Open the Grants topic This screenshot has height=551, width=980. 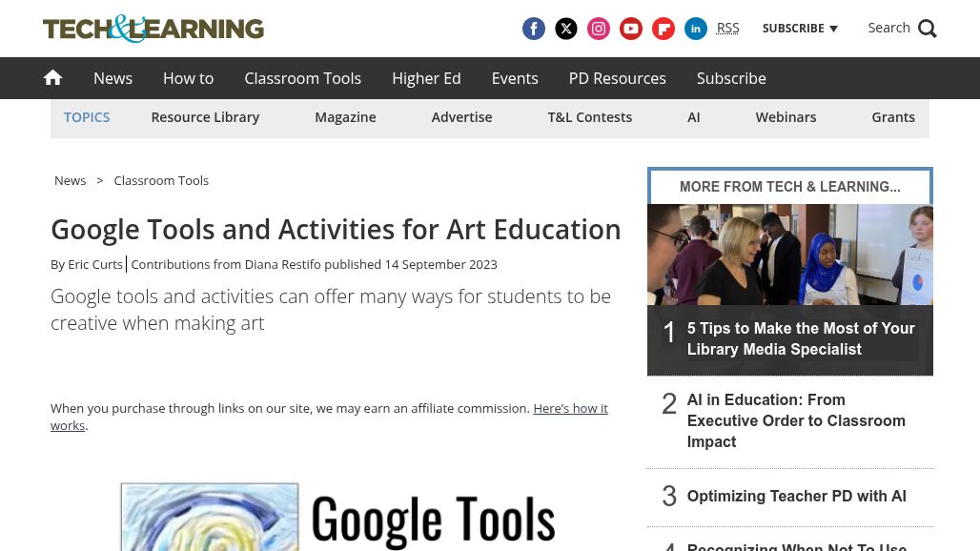(x=893, y=117)
